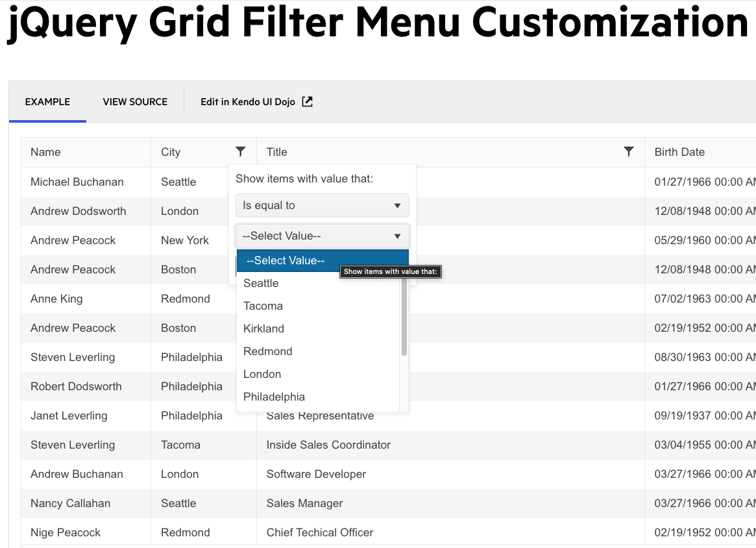Click the 'Software Developer' title cell
The height and width of the screenshot is (548, 756).
(x=450, y=474)
